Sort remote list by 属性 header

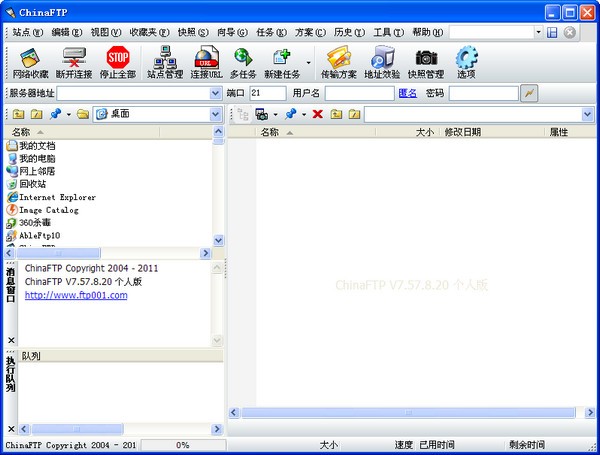[x=570, y=132]
